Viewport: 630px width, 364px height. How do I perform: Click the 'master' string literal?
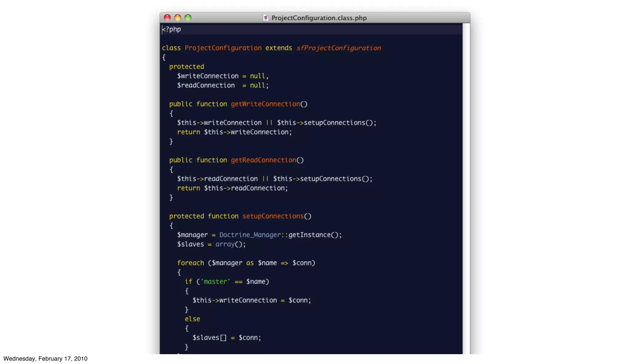pyautogui.click(x=215, y=282)
